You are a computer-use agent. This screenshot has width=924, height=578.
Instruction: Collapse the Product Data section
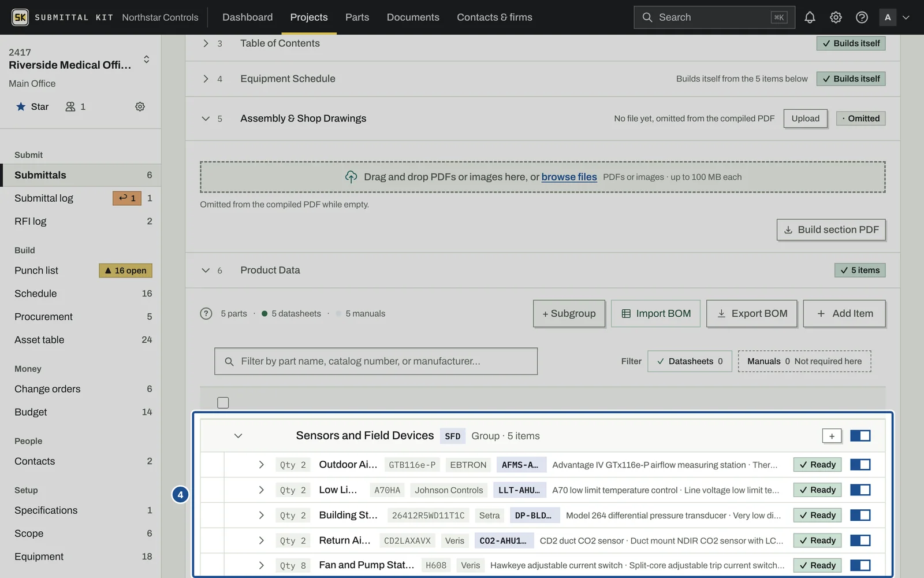click(x=206, y=270)
